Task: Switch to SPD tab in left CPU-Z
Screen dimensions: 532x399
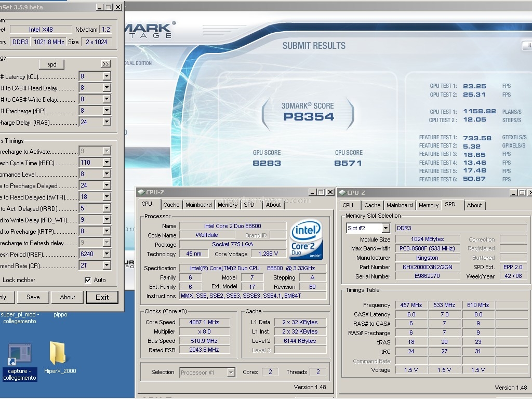Action: click(x=249, y=205)
